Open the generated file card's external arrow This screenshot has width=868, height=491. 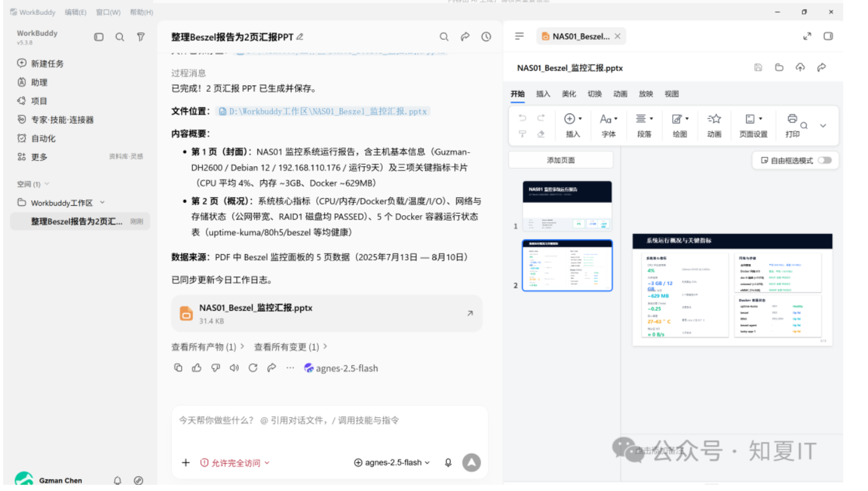[x=470, y=314]
